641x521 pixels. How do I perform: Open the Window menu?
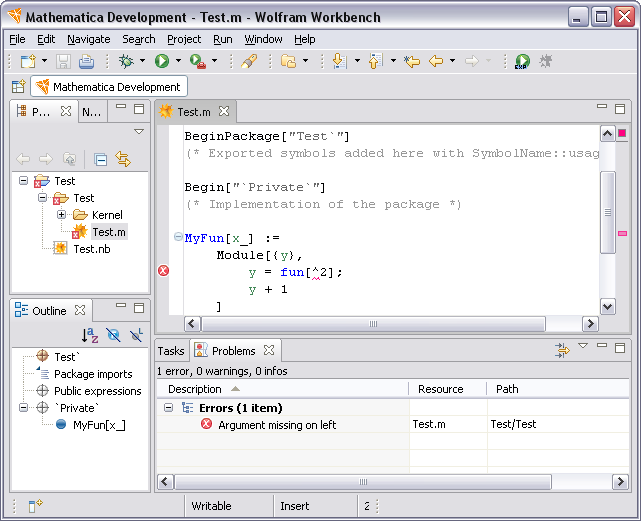[263, 39]
